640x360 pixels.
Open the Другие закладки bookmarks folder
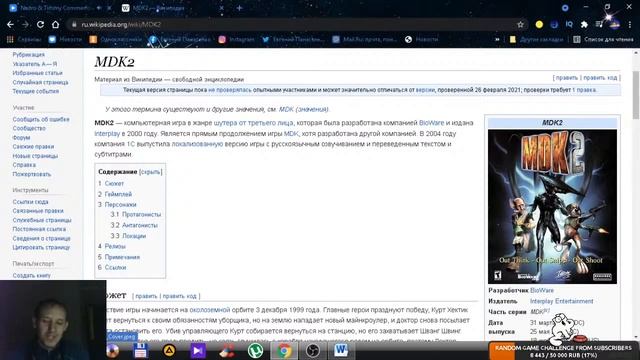coord(537,40)
